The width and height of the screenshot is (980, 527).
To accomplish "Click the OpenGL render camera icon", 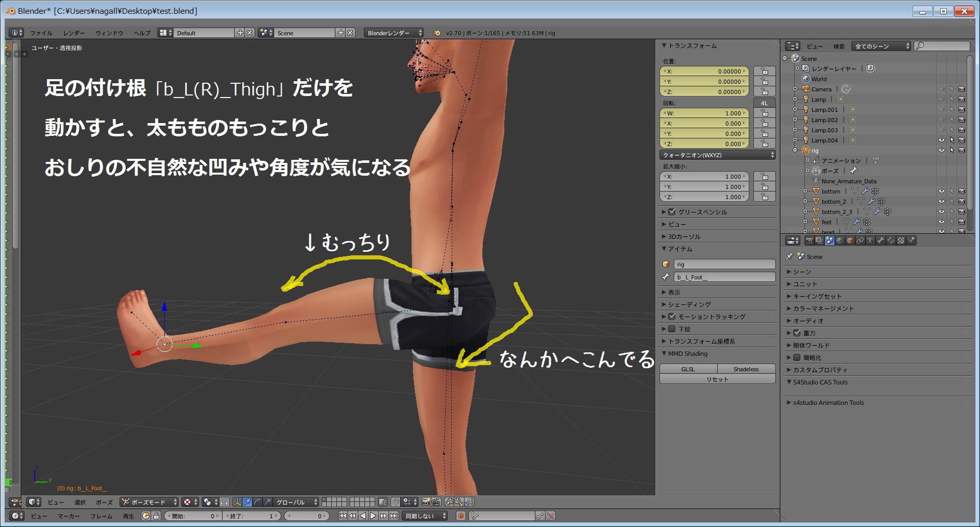I will [426, 502].
